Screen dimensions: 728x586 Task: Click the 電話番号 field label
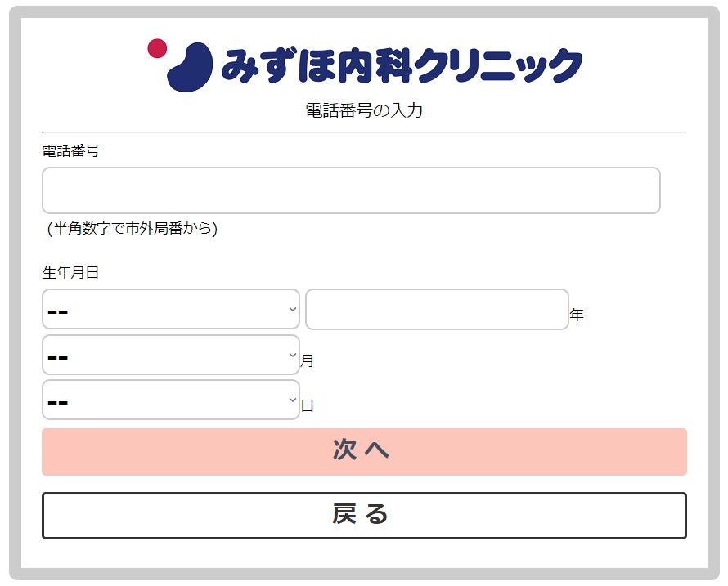pos(70,151)
